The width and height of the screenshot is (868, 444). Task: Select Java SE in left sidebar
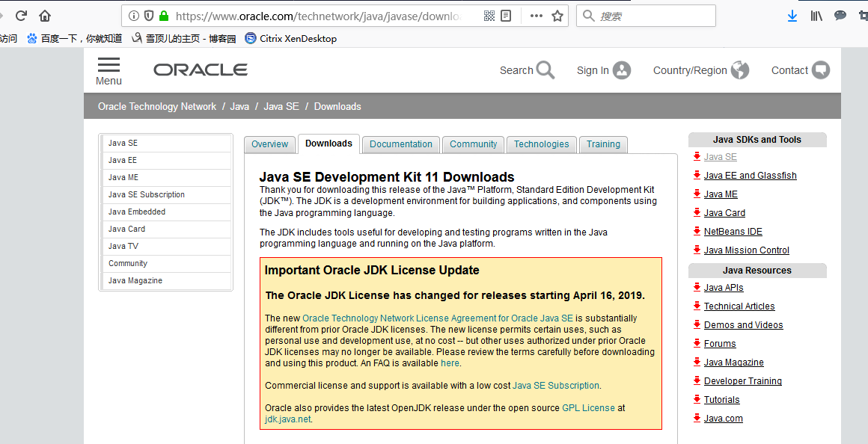click(x=166, y=144)
